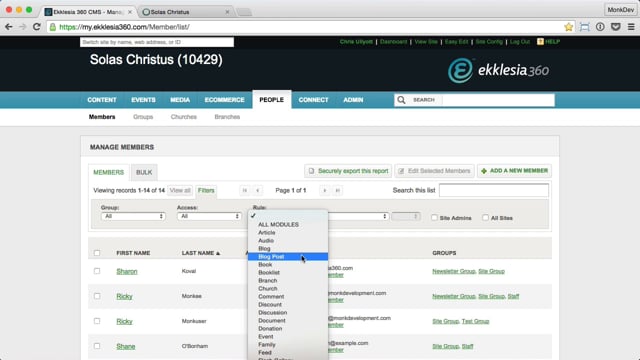This screenshot has width=640, height=360.
Task: Select Blog Post in the dropdown list
Action: pos(288,257)
